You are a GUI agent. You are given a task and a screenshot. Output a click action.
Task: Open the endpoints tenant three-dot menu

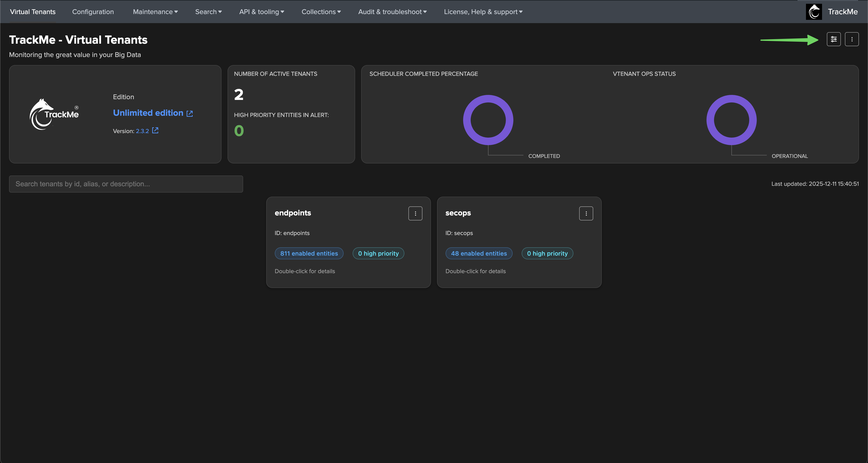(415, 213)
